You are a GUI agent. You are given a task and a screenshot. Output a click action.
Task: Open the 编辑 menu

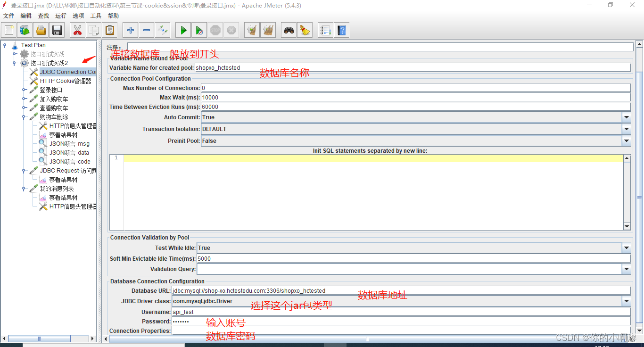26,16
